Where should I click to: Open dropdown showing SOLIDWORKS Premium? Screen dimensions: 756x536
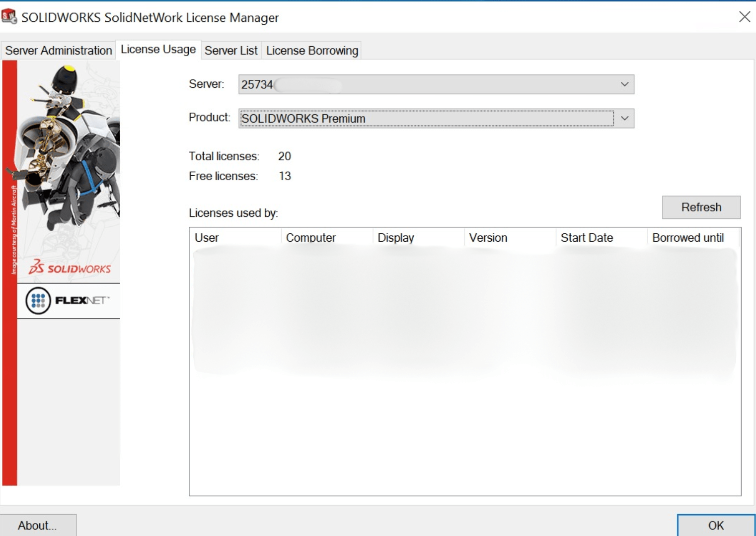pos(625,118)
